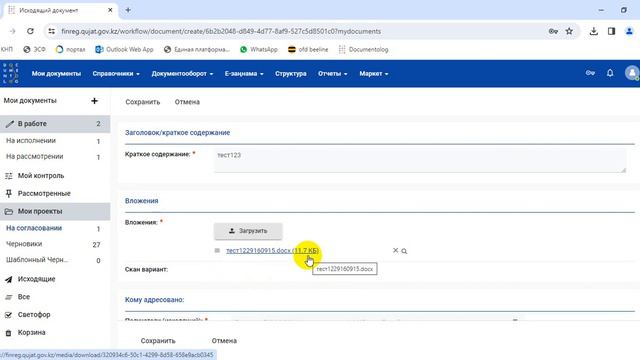
Task: Close the Исходящий документ tab
Action: tap(110, 10)
